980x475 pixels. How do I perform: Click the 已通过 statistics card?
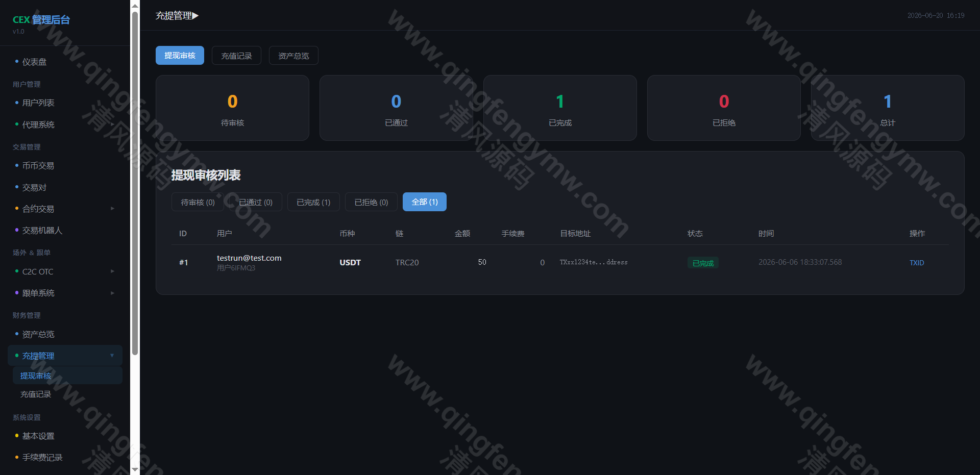pyautogui.click(x=396, y=108)
